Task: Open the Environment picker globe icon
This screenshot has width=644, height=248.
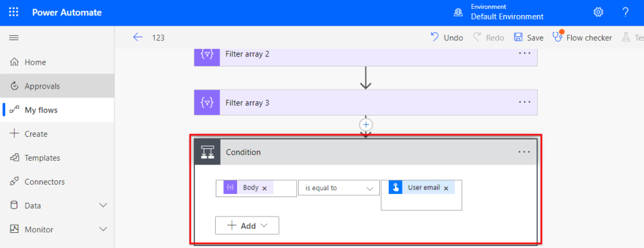Action: (458, 13)
